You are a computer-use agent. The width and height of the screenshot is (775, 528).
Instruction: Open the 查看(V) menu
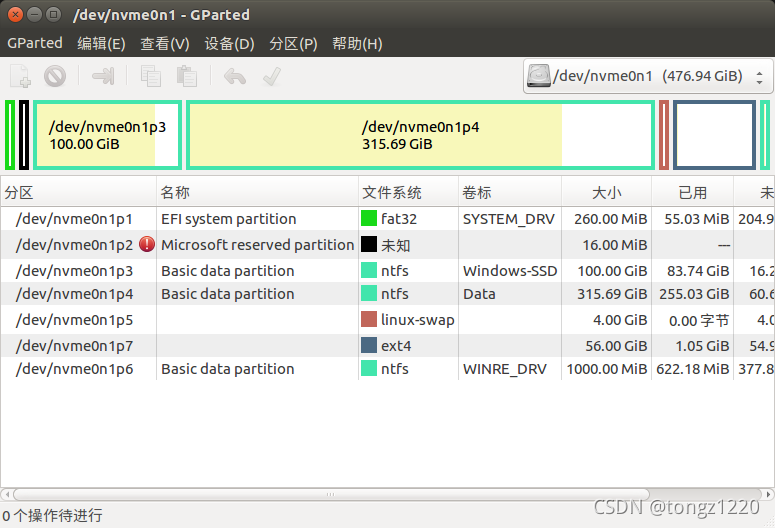pyautogui.click(x=165, y=44)
